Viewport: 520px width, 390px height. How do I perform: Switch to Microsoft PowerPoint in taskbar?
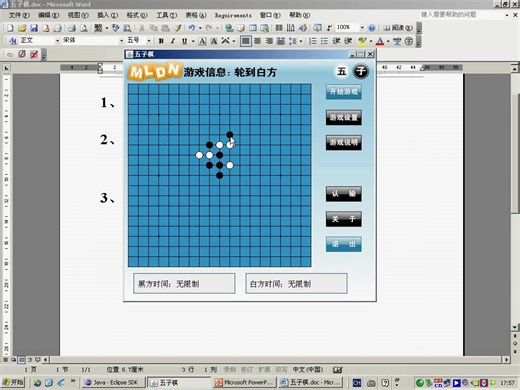click(x=245, y=382)
